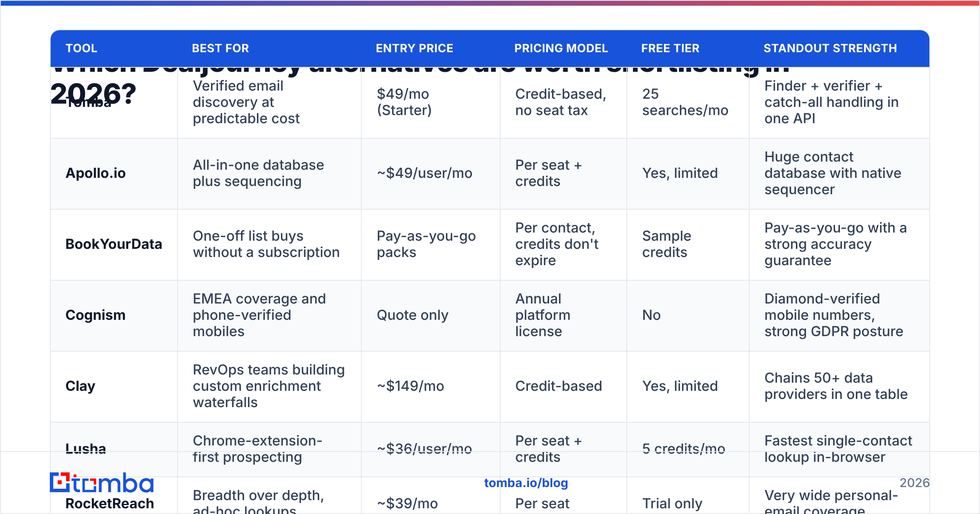Click 'Per seat' in RocketReach row
The image size is (980, 514).
(x=542, y=503)
